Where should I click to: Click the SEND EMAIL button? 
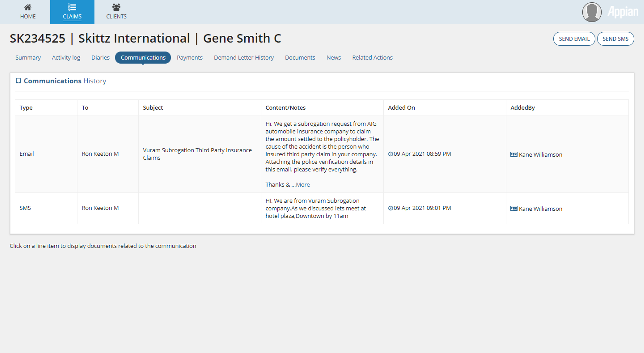(x=574, y=39)
